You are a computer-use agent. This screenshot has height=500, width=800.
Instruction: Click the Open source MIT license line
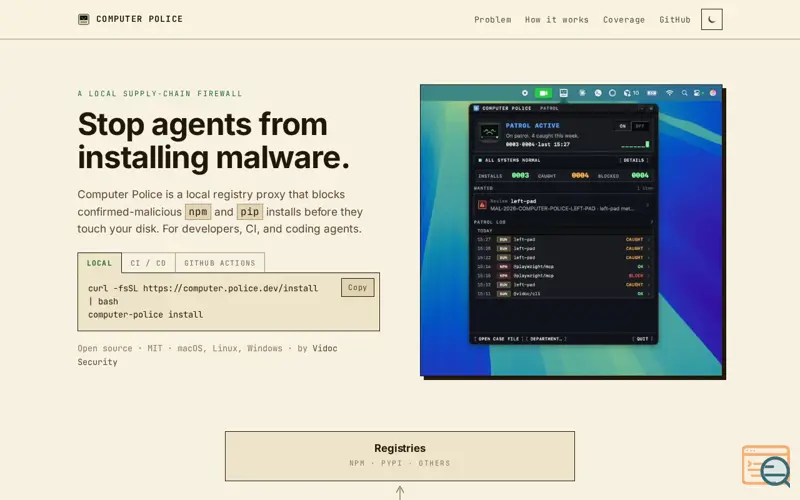point(207,355)
